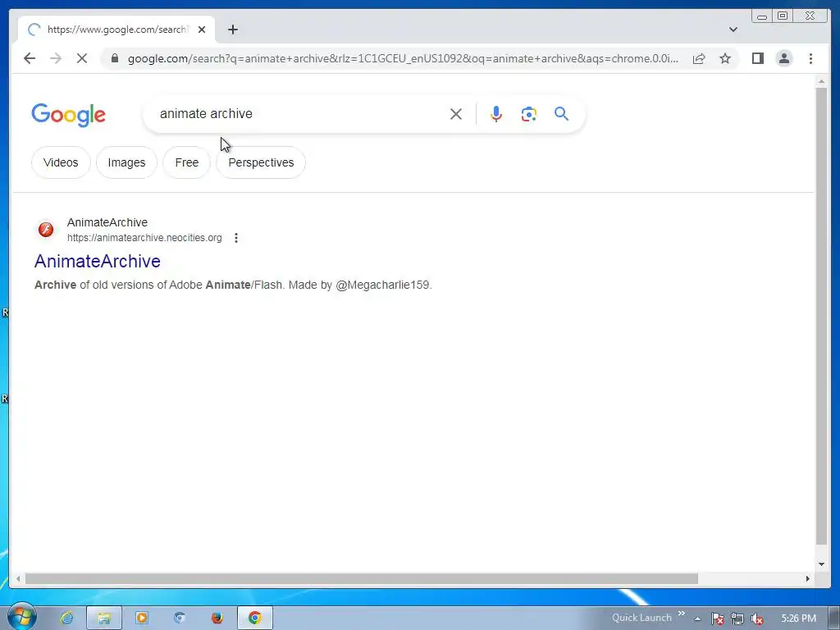Screen dimensions: 840x630
Task: Select the Chrome taskbar button
Action: tap(255, 619)
